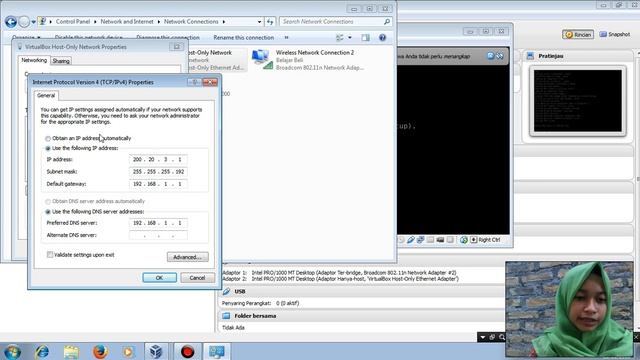Enable Validate settings upon exit checkbox

click(x=50, y=255)
